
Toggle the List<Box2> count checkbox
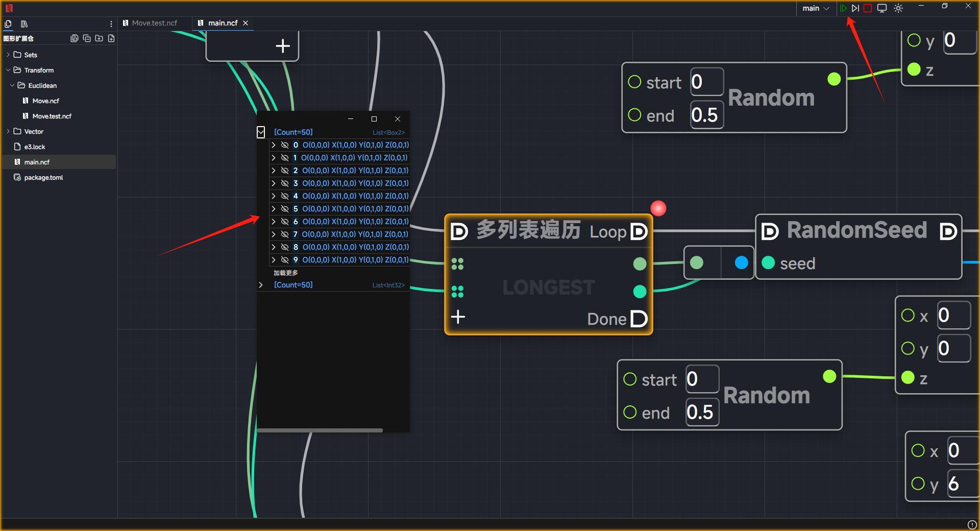point(261,132)
